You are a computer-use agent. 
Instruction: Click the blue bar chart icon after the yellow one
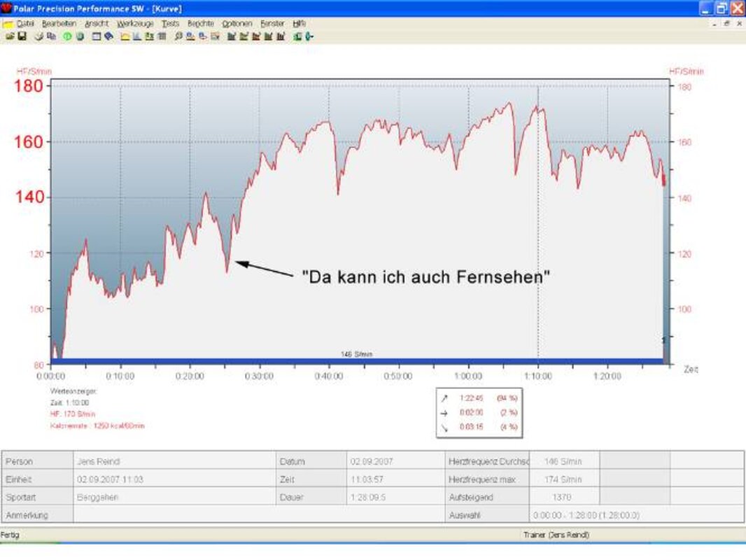(137, 36)
